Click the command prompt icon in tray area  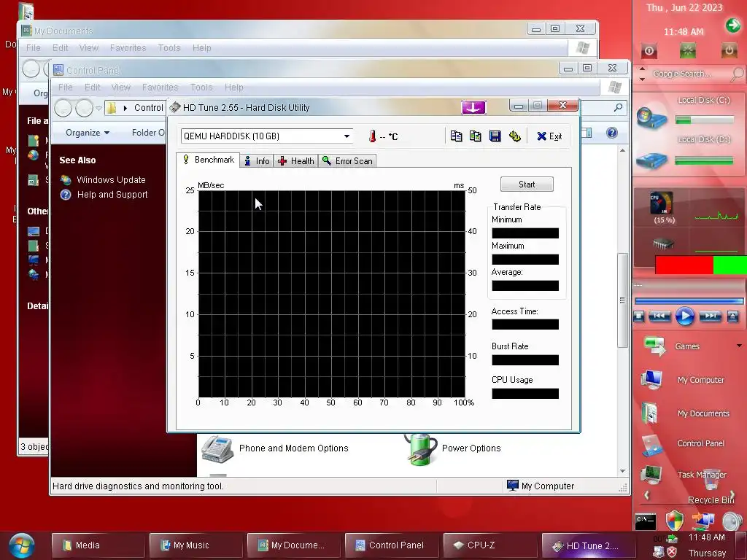[x=646, y=521]
